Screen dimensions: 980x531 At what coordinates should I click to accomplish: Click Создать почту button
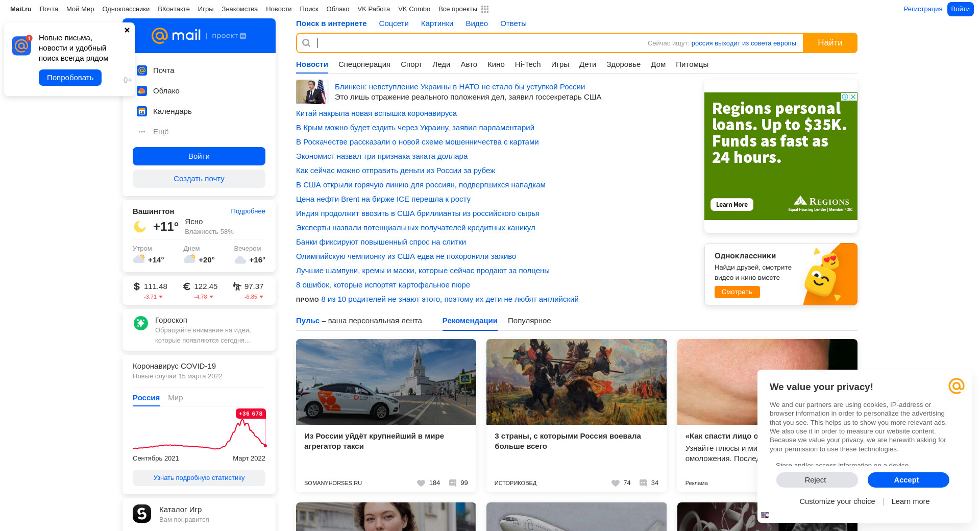coord(199,179)
